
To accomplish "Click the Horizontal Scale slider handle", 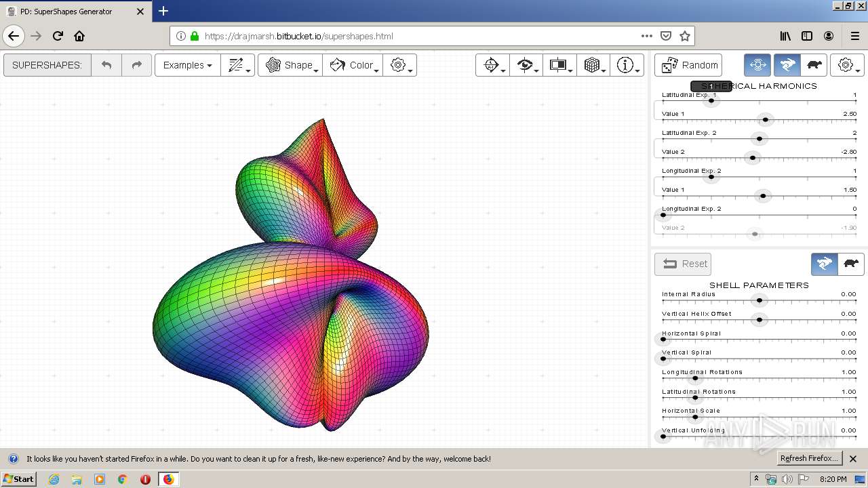I will pos(695,417).
